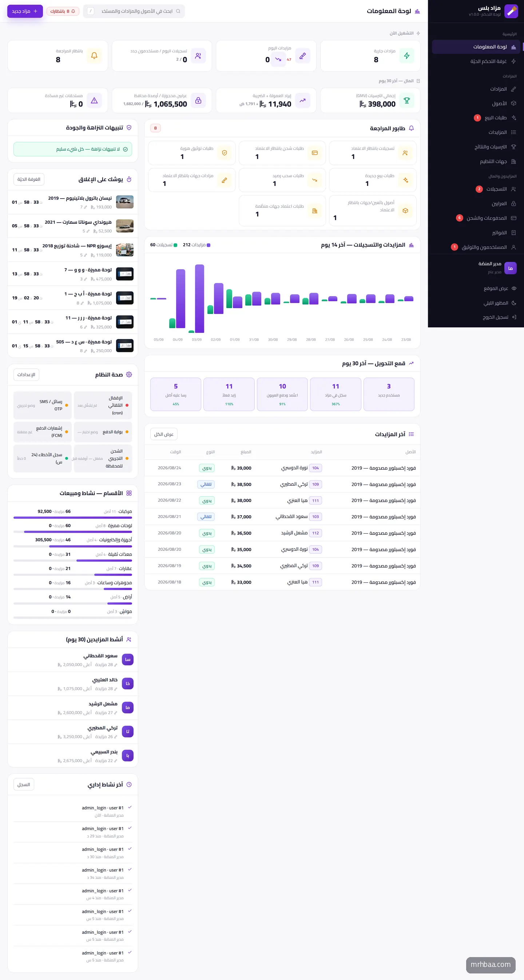Click the card icon on طلبات شحن بانتظار الاعتماد

[x=315, y=152]
